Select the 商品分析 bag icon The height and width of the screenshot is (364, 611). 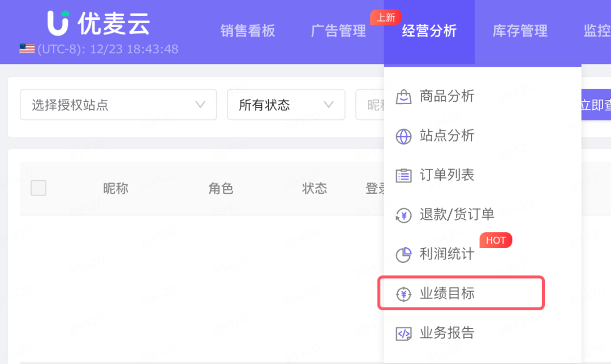pyautogui.click(x=404, y=97)
